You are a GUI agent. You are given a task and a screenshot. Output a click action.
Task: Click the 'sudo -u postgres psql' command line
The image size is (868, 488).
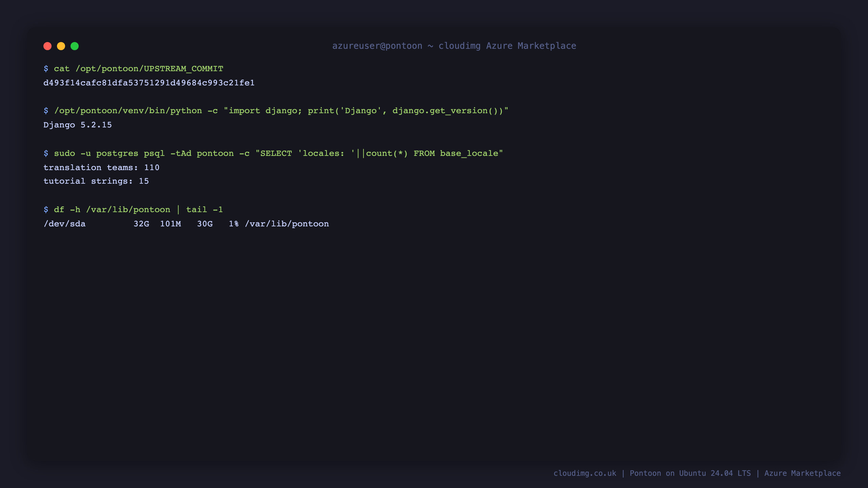[278, 154]
